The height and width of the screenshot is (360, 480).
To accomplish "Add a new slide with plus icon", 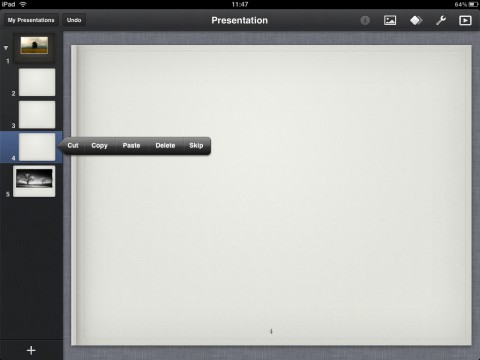I will pyautogui.click(x=31, y=350).
